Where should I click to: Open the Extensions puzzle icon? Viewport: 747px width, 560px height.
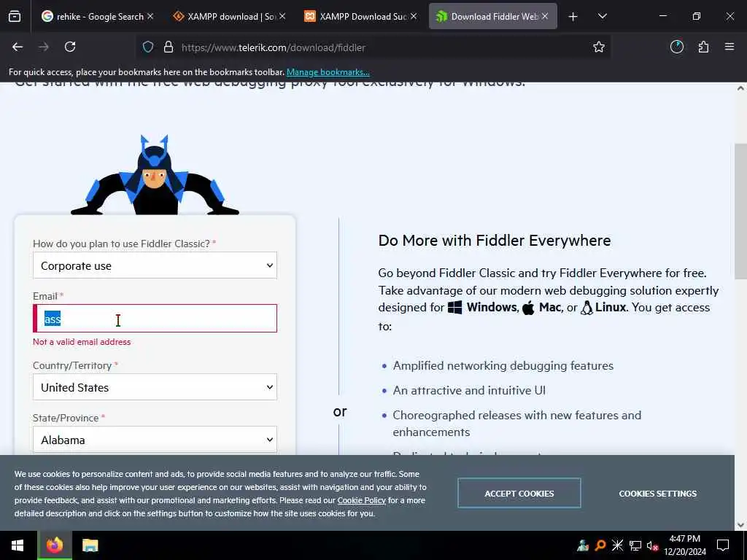pos(703,47)
